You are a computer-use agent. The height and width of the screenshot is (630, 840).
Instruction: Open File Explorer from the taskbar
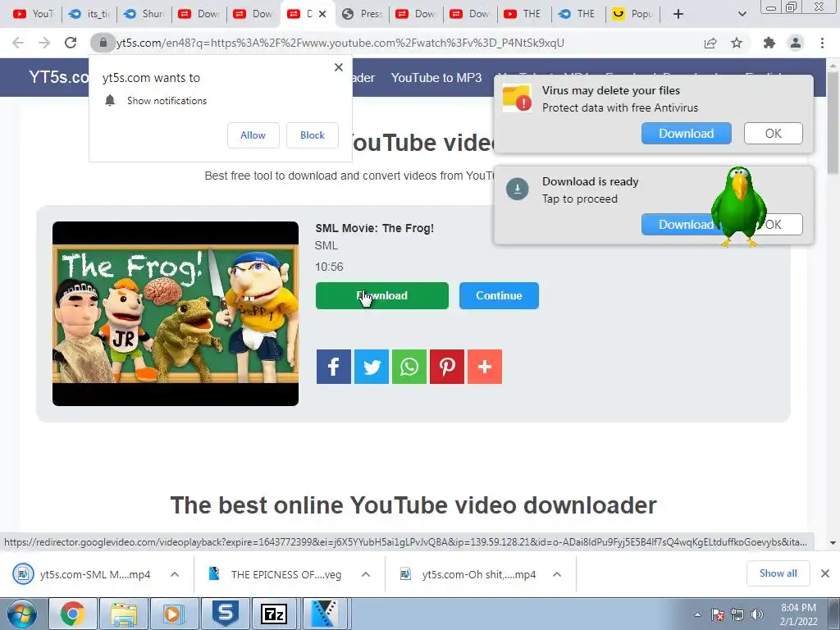(124, 614)
